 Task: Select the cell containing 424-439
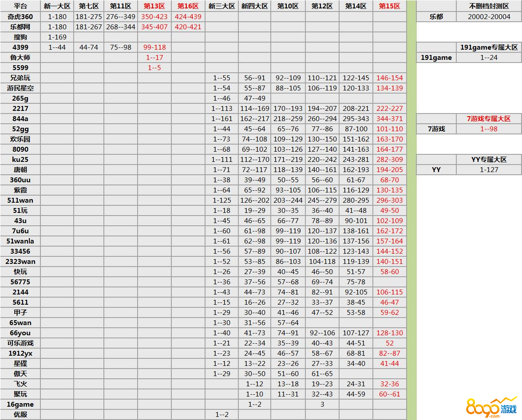188,16
